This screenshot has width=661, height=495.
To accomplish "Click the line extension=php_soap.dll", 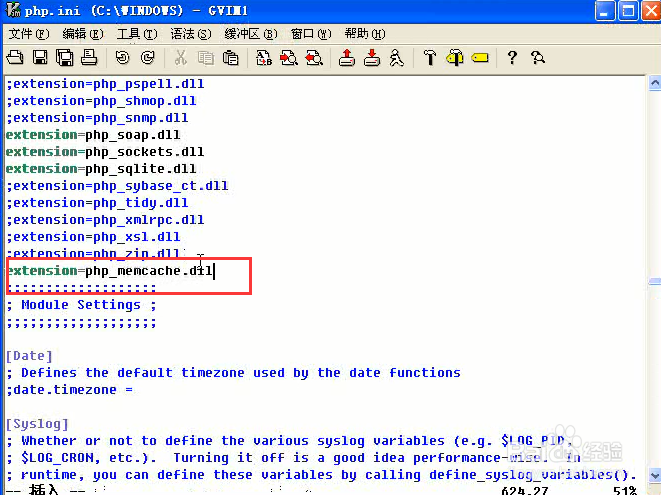I will pos(93,135).
